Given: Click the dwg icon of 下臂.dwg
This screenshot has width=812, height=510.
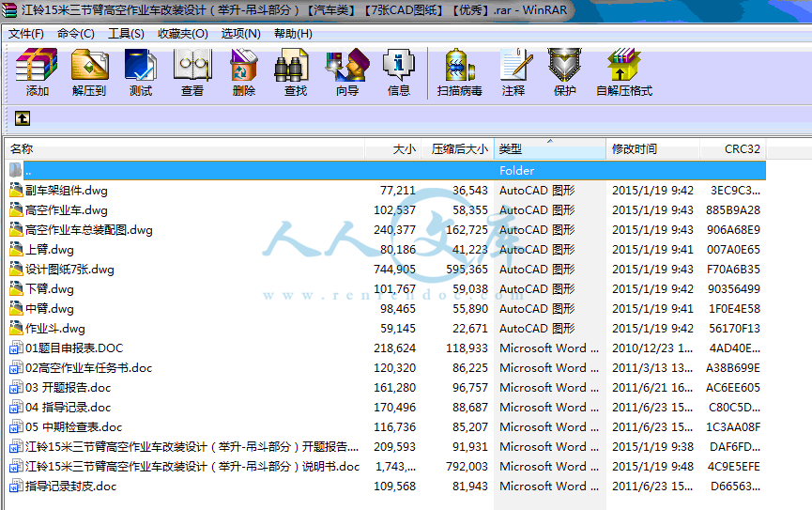Looking at the screenshot, I should 16,288.
